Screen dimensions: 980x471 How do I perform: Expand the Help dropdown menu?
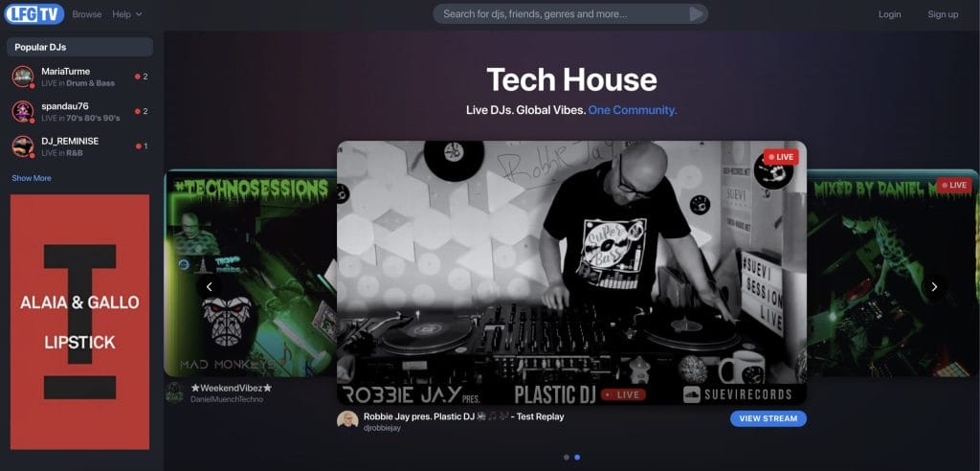pos(126,14)
